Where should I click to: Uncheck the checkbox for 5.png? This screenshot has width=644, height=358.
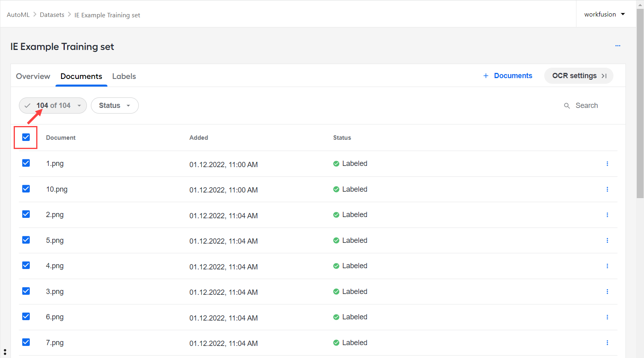(x=26, y=240)
